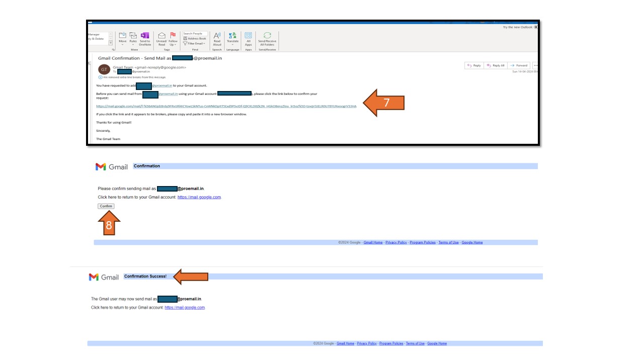Click the removed line breaks info icon
The height and width of the screenshot is (362, 644).
(100, 77)
